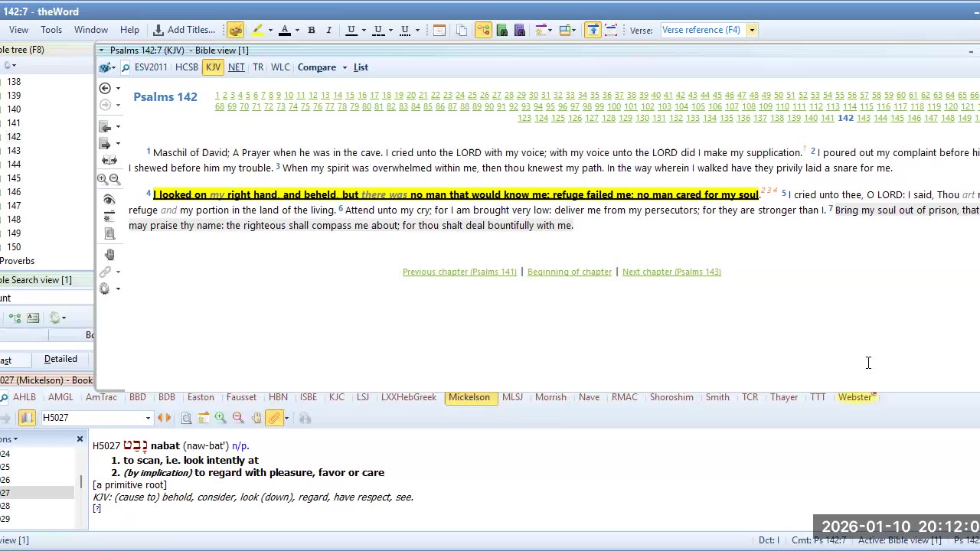The width and height of the screenshot is (980, 551).
Task: Zoom out the dictionary book view
Action: tap(238, 418)
